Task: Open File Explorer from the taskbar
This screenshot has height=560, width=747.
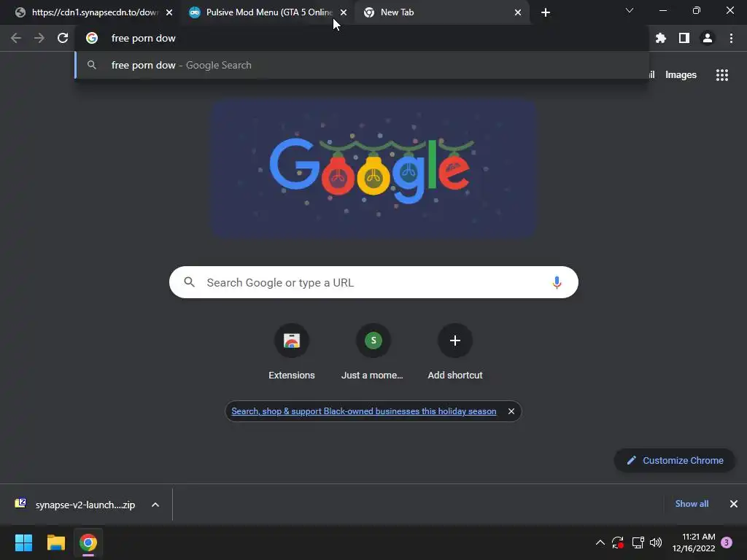Action: pos(55,542)
